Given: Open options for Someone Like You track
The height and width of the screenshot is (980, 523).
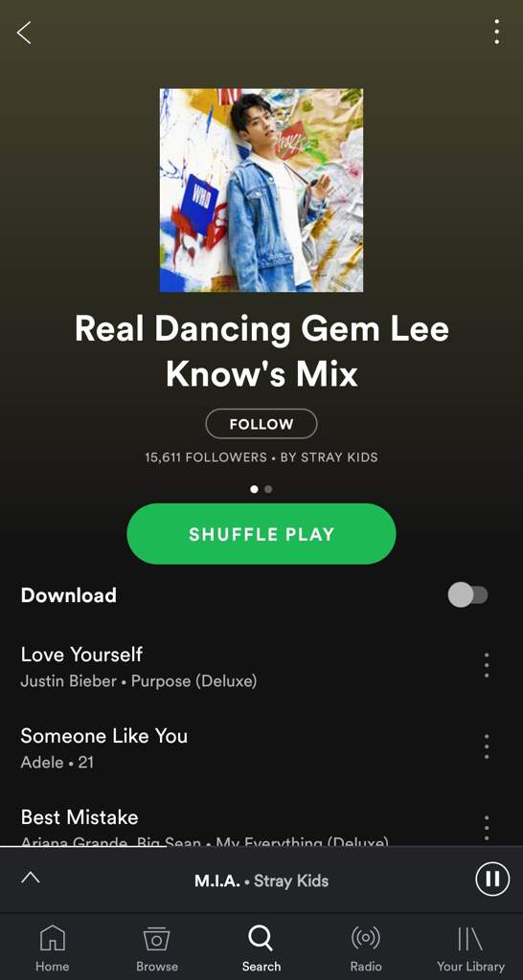Looking at the screenshot, I should [486, 746].
